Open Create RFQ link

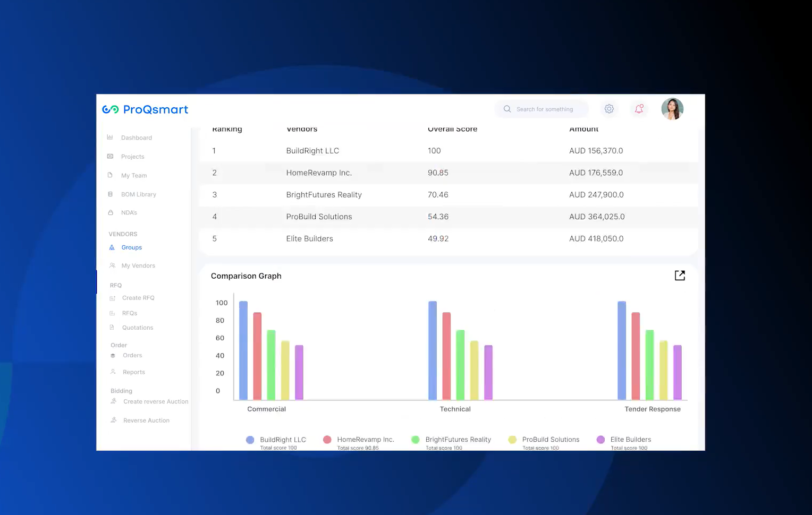click(138, 298)
